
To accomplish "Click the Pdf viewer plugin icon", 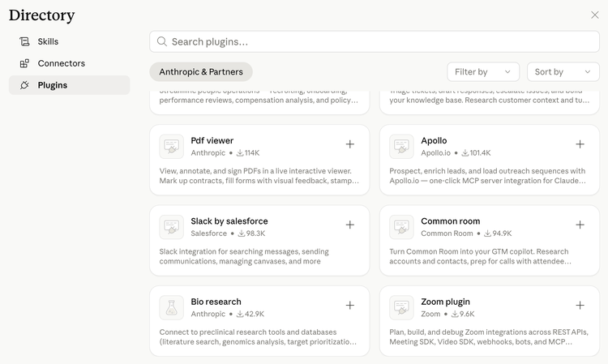I will point(171,146).
